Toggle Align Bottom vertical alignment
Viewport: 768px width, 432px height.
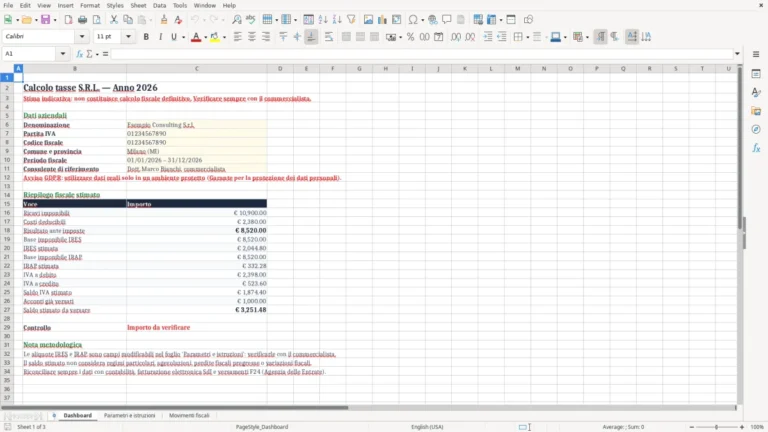(x=312, y=37)
